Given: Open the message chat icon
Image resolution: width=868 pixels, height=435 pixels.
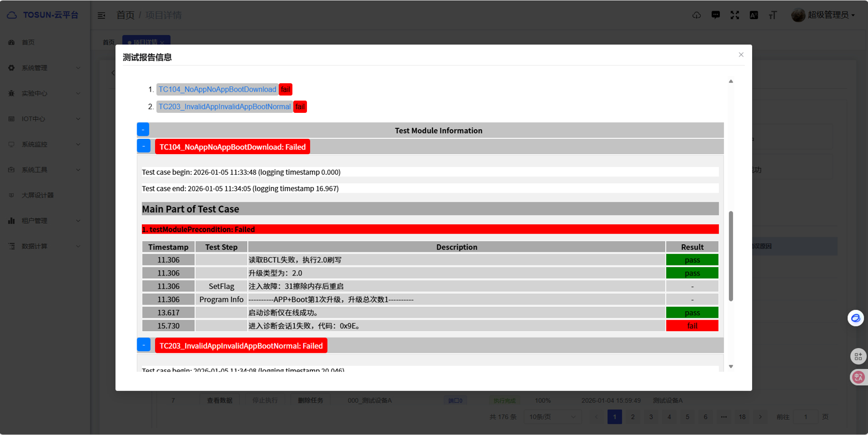Looking at the screenshot, I should (716, 15).
